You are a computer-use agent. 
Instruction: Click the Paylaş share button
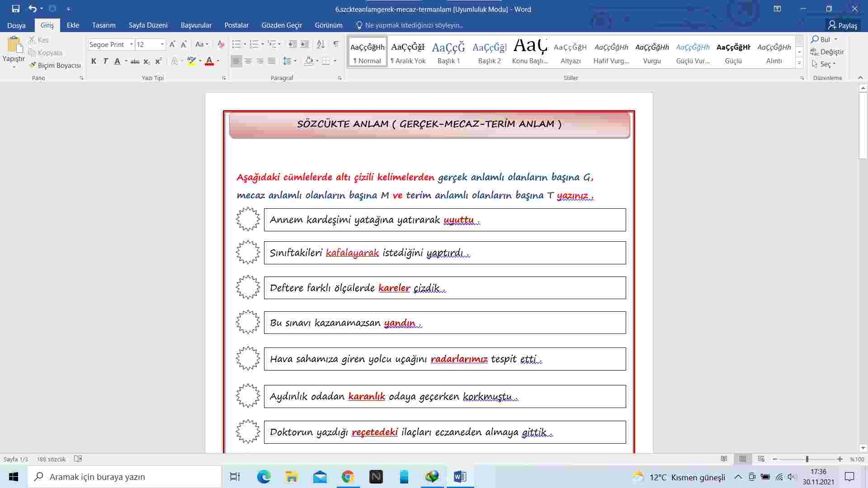[x=843, y=25]
